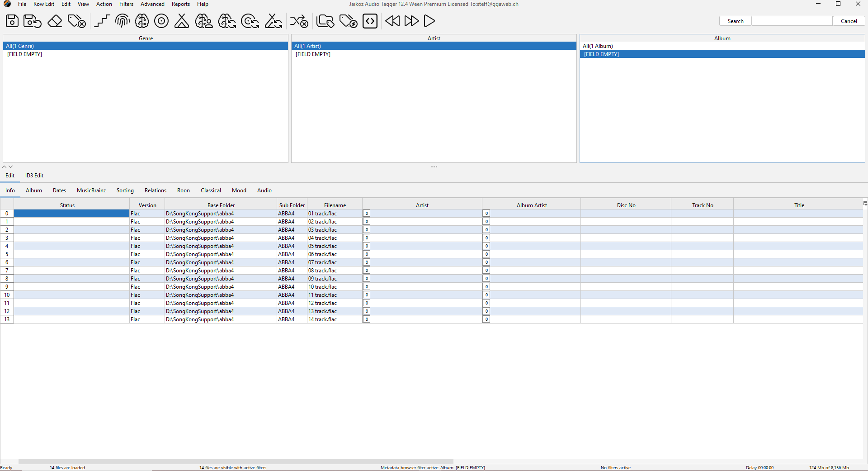
Task: Expand browser pane with the down arrow
Action: (11, 167)
